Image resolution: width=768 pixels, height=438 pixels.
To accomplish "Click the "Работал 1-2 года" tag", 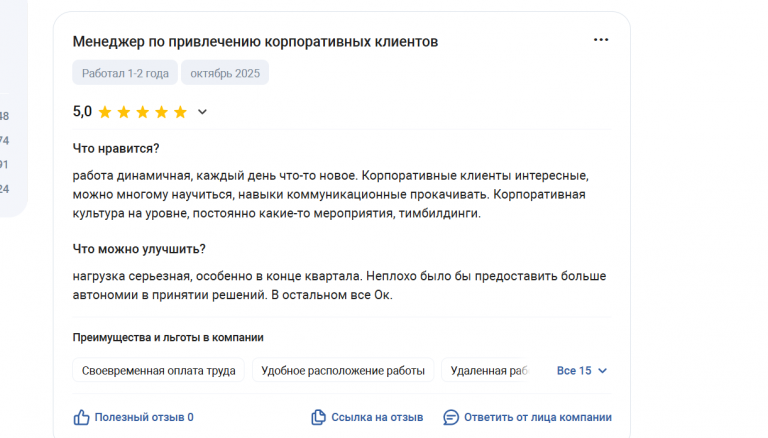I will coord(125,73).
